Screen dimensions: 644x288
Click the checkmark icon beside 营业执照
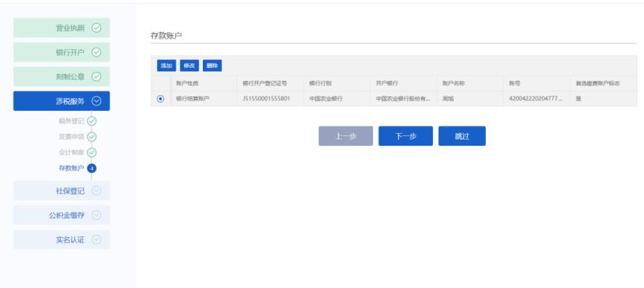pyautogui.click(x=96, y=28)
